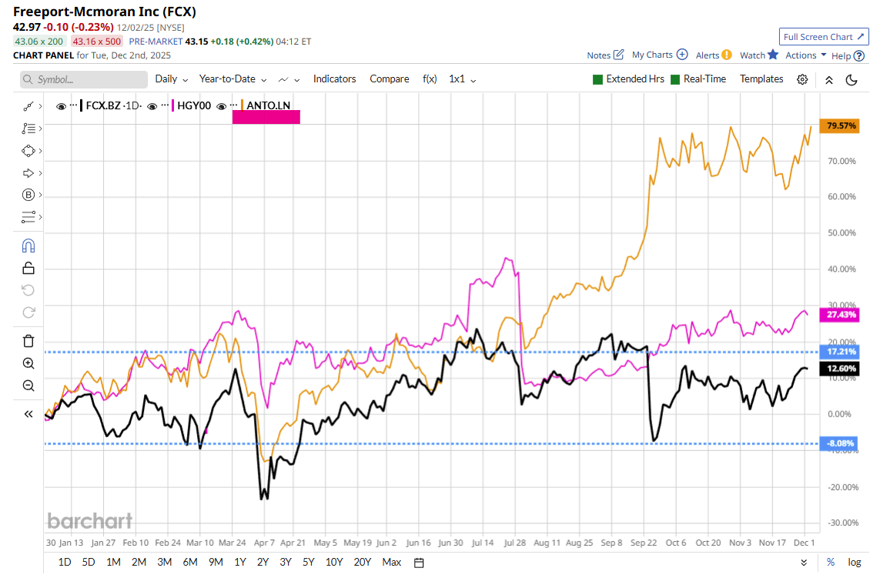Hide the HGY00 series with eye icon
The height and width of the screenshot is (588, 890).
pyautogui.click(x=152, y=106)
